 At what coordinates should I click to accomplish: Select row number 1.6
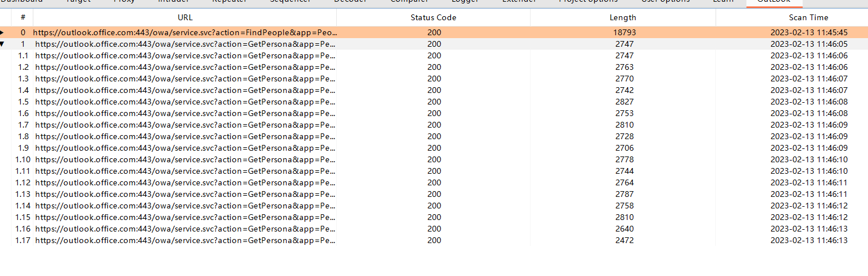click(x=23, y=113)
